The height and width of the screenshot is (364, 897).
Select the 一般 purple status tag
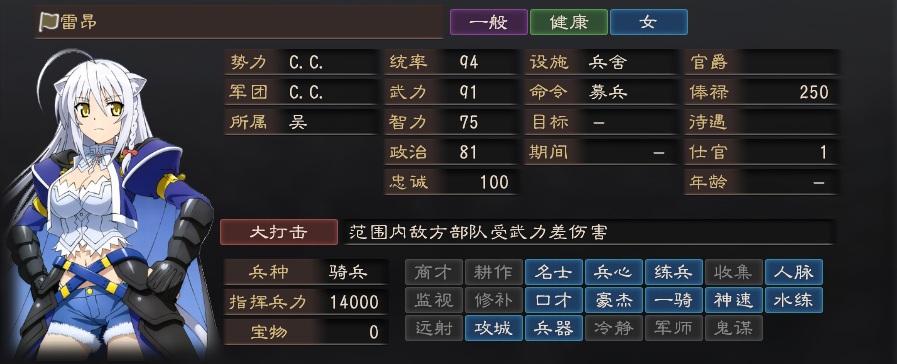pyautogui.click(x=489, y=22)
